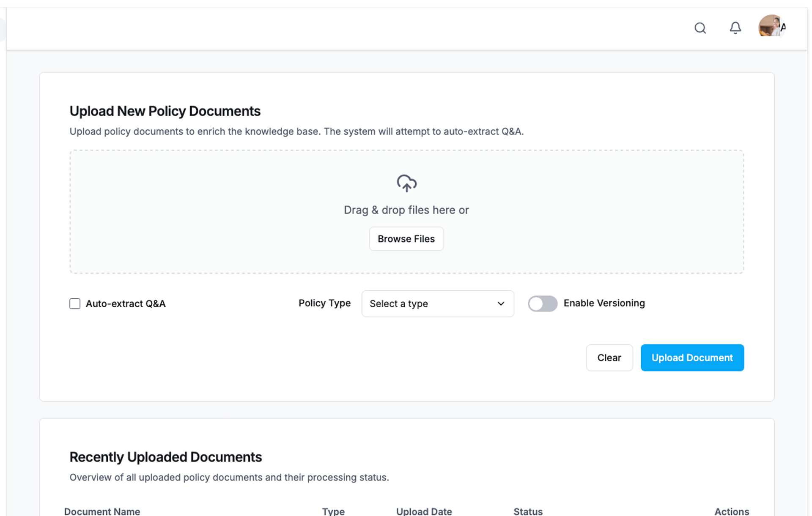
Task: Enable the Versioning toggle switch
Action: coord(542,303)
